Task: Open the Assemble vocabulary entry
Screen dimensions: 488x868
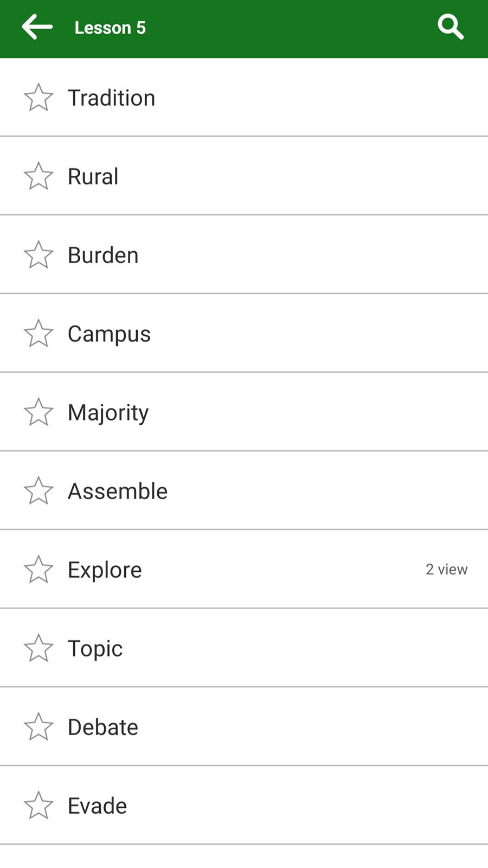Action: (x=244, y=491)
